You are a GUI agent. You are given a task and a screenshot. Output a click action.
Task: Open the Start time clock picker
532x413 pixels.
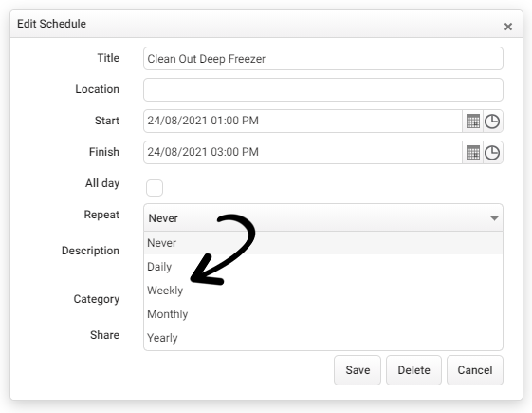(492, 122)
